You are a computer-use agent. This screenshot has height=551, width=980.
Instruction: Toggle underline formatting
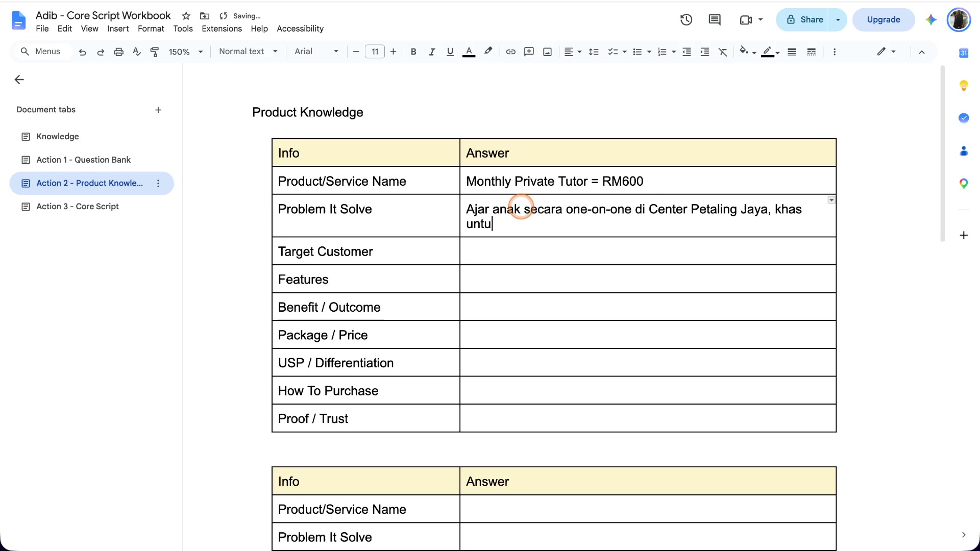click(x=450, y=52)
